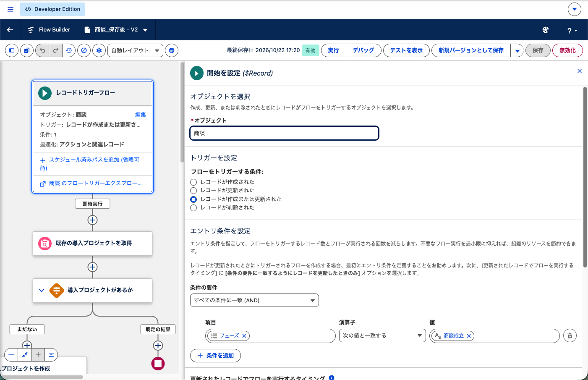Open the 条件の要件 combobox
Viewport: 588px width, 380px height.
click(254, 300)
